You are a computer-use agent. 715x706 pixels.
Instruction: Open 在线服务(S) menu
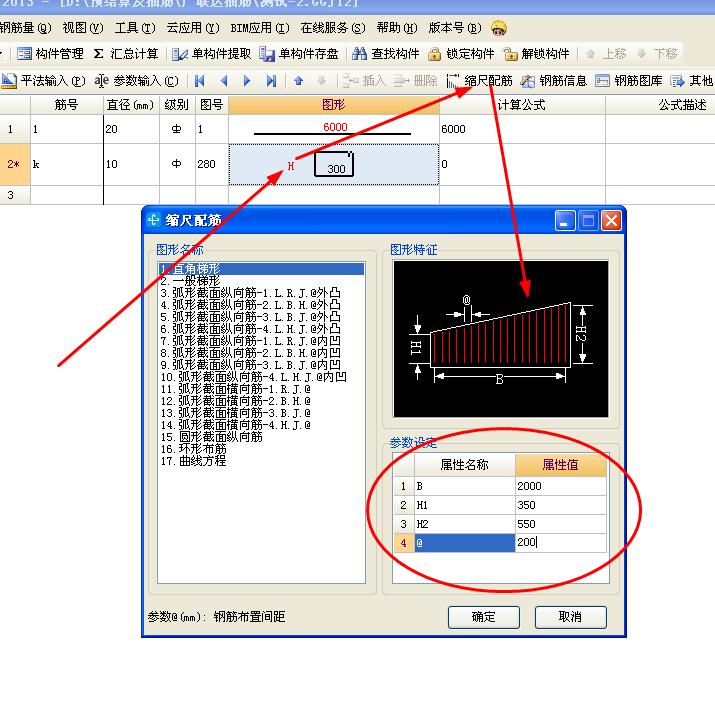point(333,28)
